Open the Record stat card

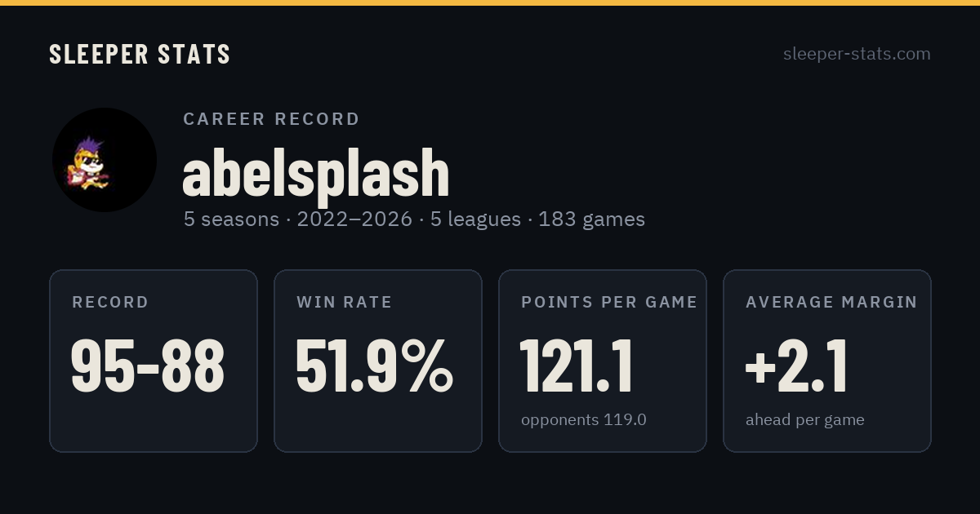[x=154, y=361]
